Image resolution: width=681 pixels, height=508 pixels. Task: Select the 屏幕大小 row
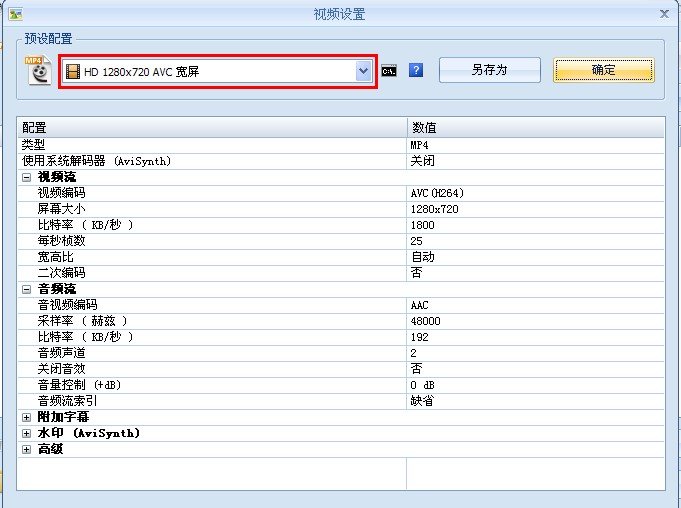click(x=341, y=209)
